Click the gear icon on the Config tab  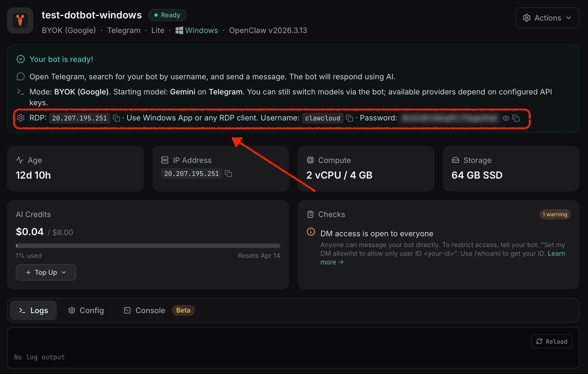72,310
